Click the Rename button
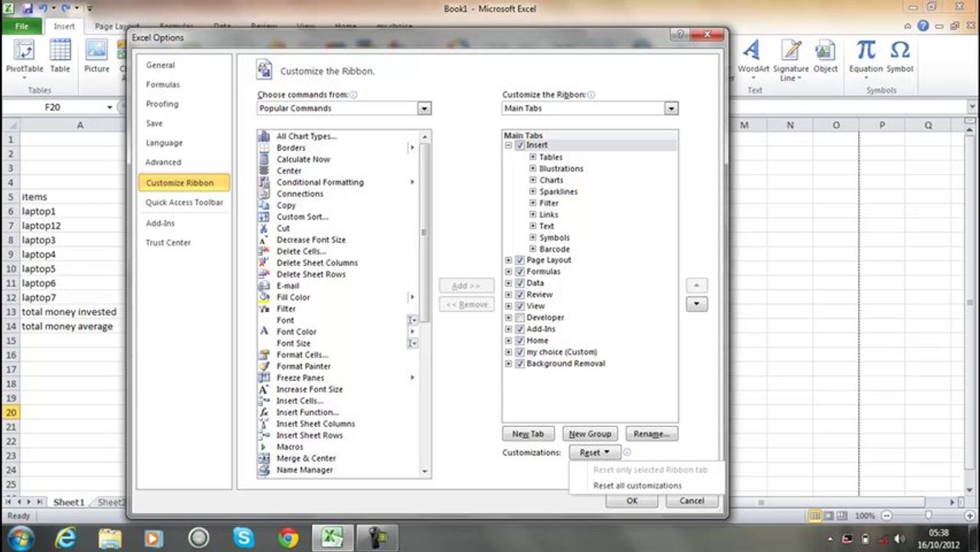 pos(652,434)
